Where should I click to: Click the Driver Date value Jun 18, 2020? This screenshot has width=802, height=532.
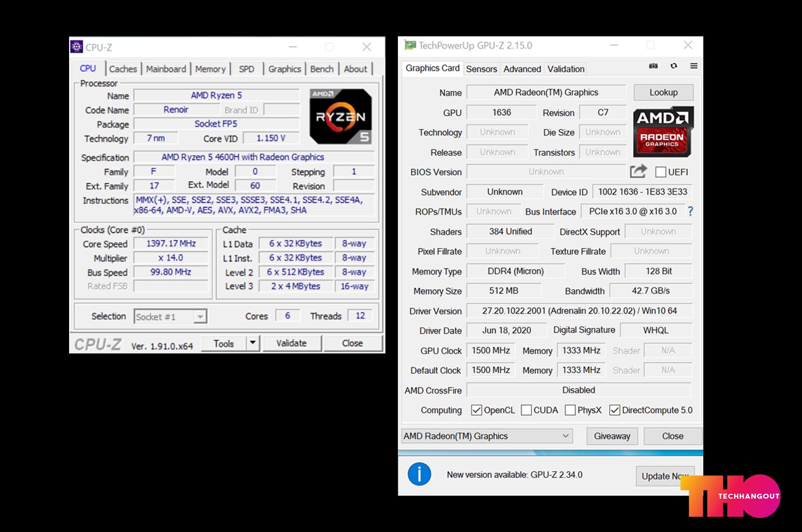[x=506, y=330]
